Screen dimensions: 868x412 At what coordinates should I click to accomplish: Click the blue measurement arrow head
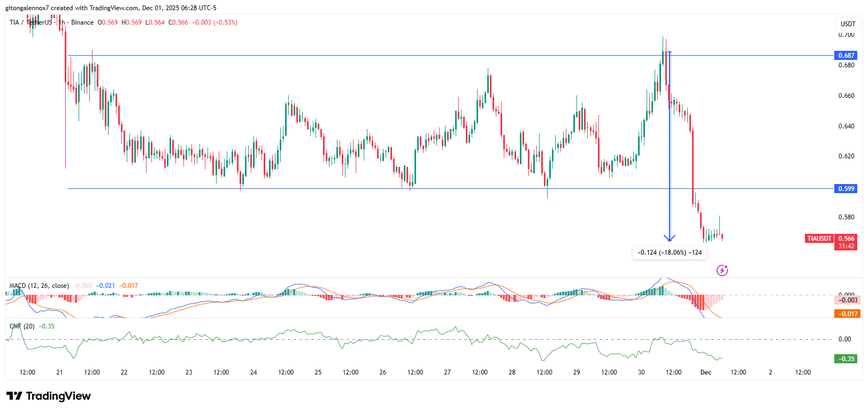point(669,238)
